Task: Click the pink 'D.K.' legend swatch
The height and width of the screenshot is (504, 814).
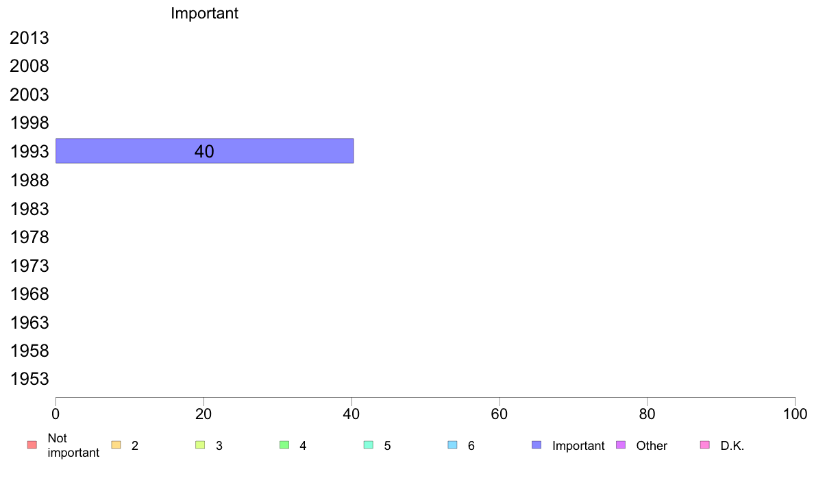Action: (705, 445)
